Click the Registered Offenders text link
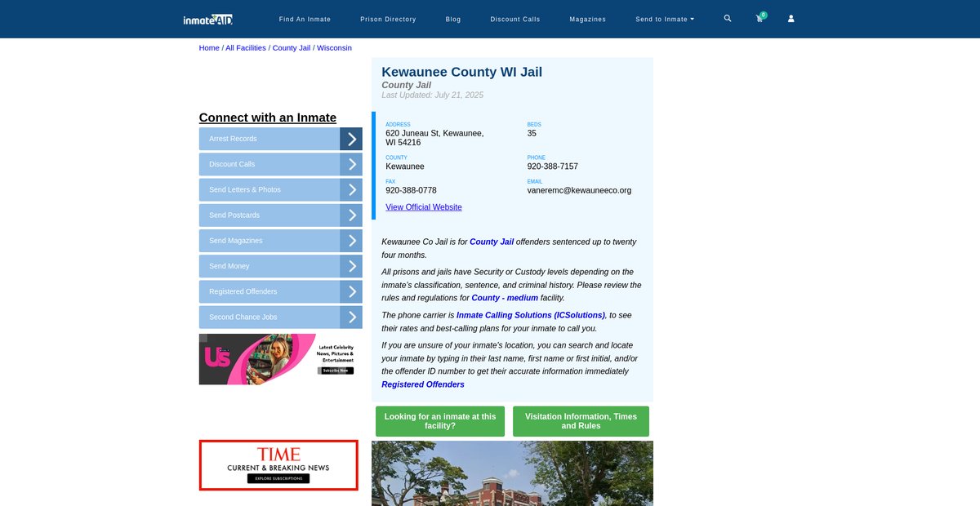The width and height of the screenshot is (980, 506). [x=423, y=384]
